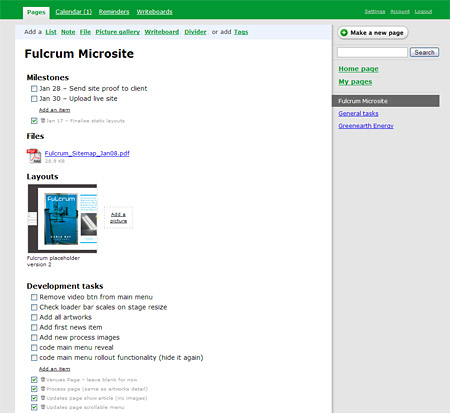Open the Fulcrum_Sitemap_Jan08.pdf file link
The height and width of the screenshot is (413, 450).
point(87,153)
